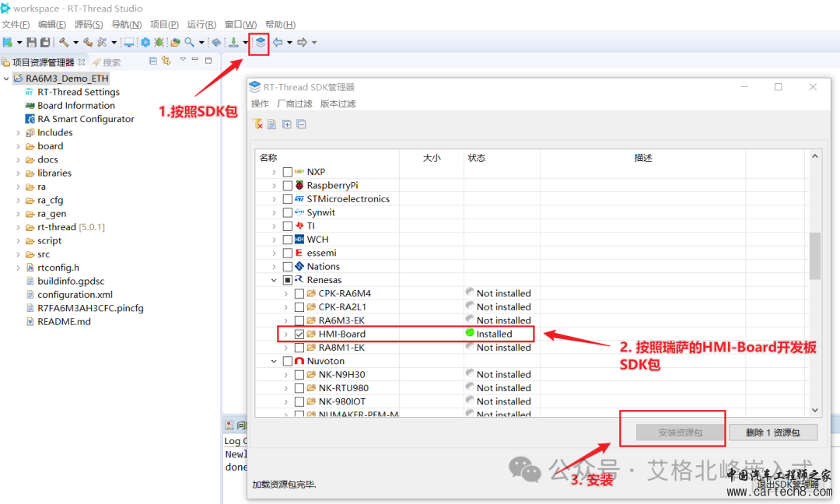Open the back navigation history dropdown
This screenshot has width=840, height=504.
[289, 42]
